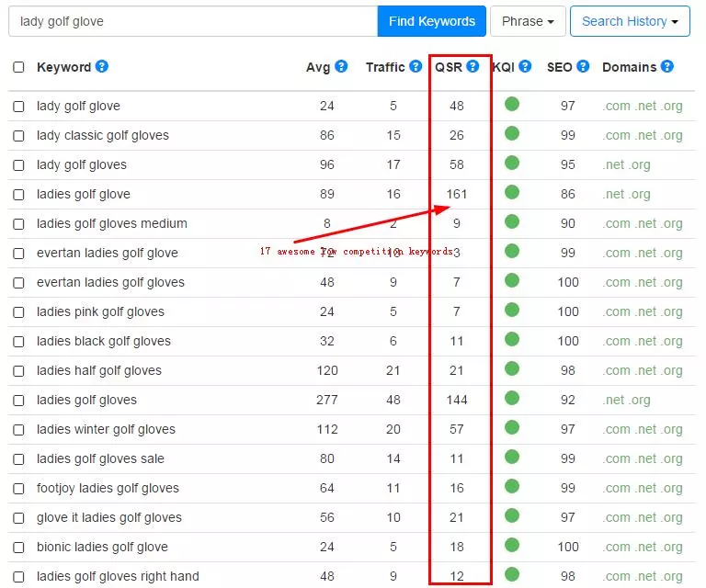Click green KQI dot for ladies golf gloves right hand
Viewport: 706px width, 588px height.
(x=512, y=574)
